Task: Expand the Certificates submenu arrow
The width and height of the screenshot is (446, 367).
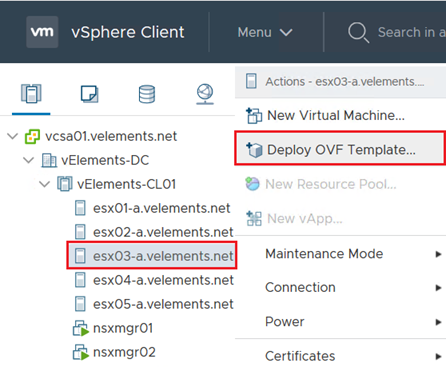Action: pyautogui.click(x=438, y=357)
